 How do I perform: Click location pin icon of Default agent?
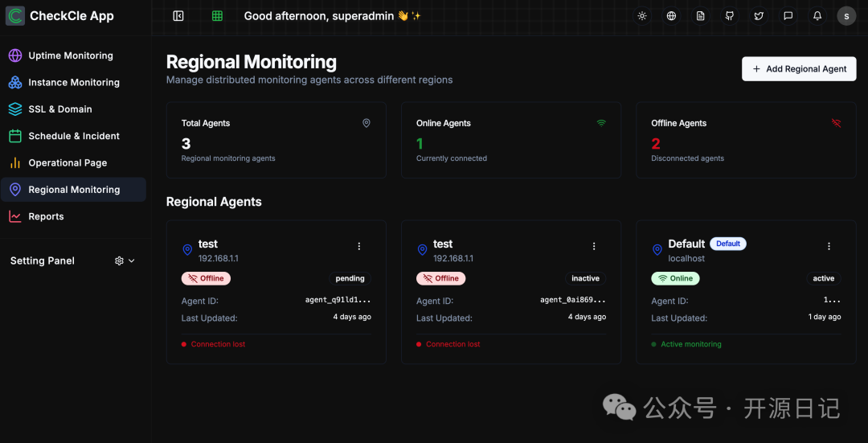[657, 250]
